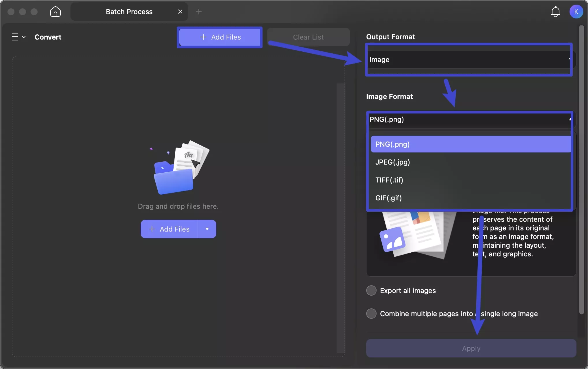Enable the Export all images option
588x369 pixels.
tap(371, 290)
